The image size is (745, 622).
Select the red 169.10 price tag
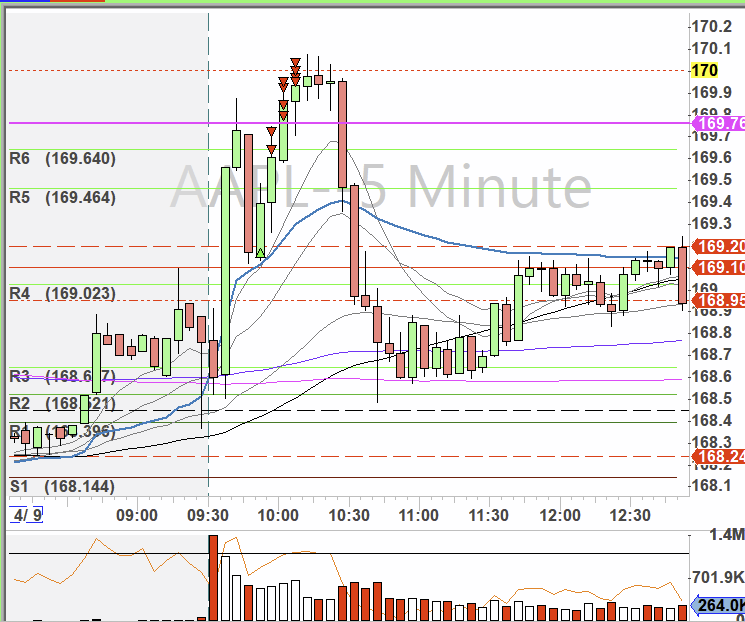[718, 267]
